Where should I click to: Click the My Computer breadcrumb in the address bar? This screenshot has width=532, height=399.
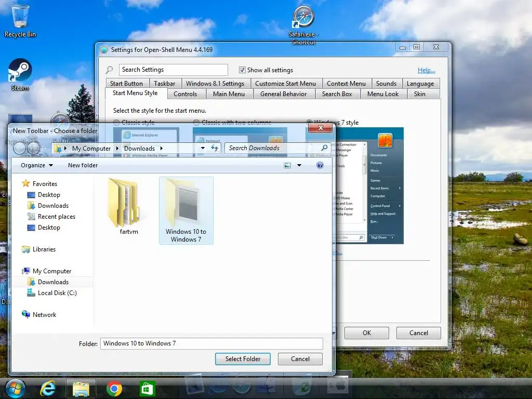coord(91,148)
